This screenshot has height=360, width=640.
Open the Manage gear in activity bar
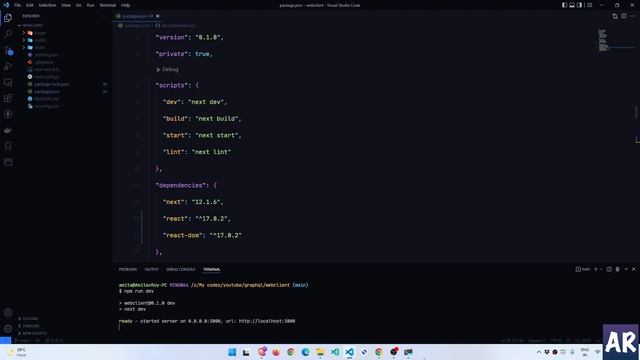(8, 329)
